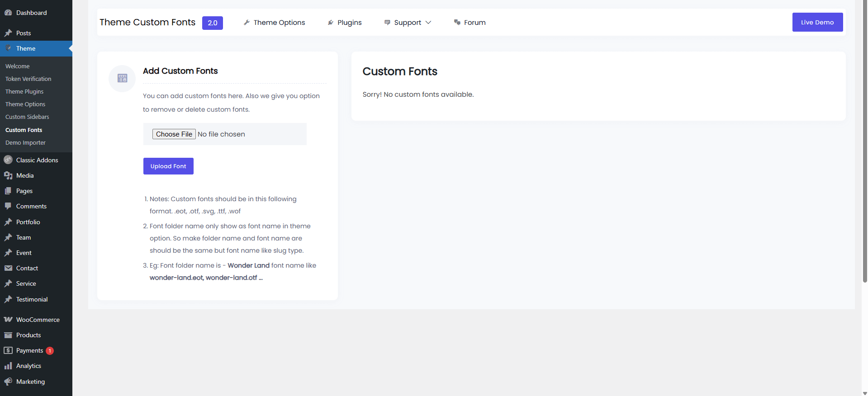The height and width of the screenshot is (396, 868).
Task: Click the Marketing megaphone icon
Action: click(x=8, y=382)
